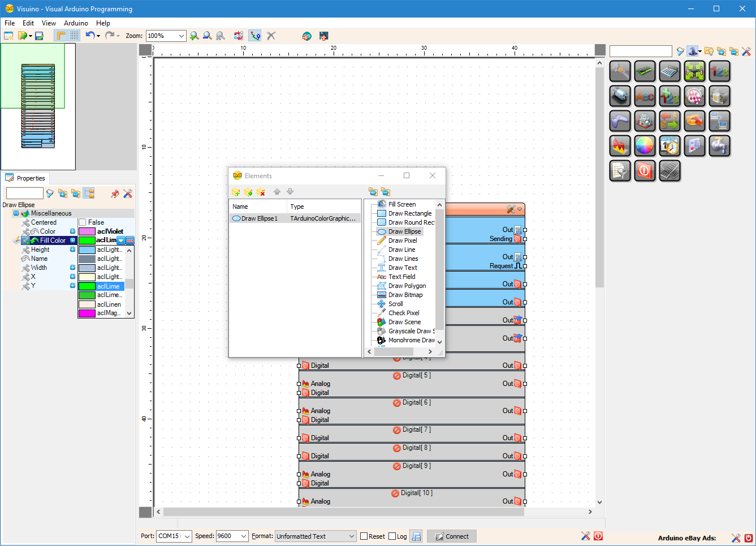Open the color wheel component category
This screenshot has height=546, width=756.
[x=645, y=146]
